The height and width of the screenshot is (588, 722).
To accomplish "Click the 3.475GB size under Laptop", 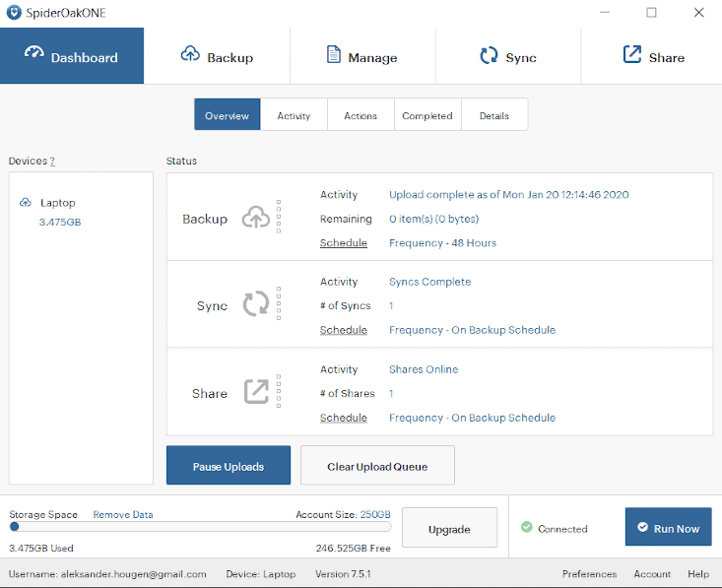I will point(60,222).
